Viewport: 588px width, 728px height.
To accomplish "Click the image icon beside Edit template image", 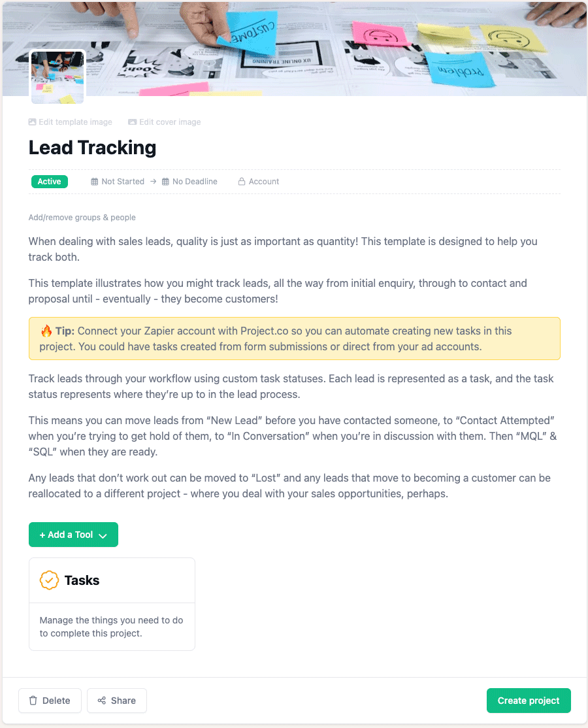I will click(31, 122).
